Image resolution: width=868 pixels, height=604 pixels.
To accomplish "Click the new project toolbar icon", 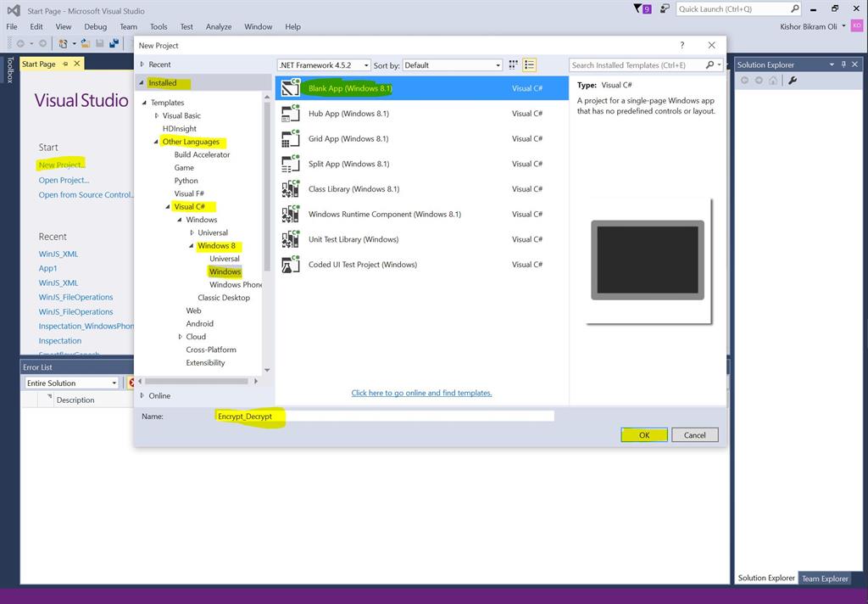I will pos(63,43).
